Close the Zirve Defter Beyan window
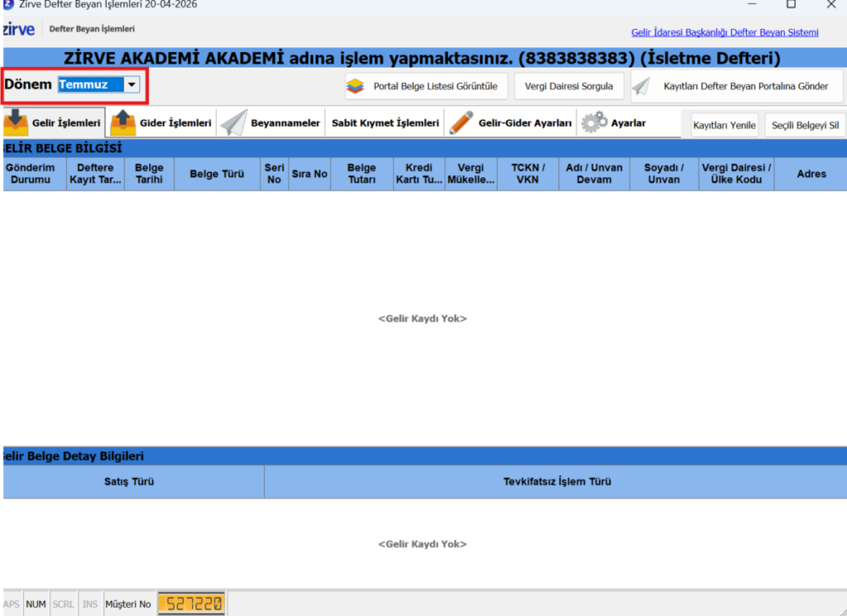 [830, 4]
